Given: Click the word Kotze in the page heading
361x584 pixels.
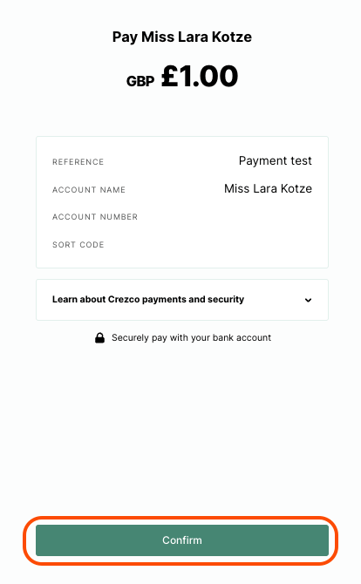Looking at the screenshot, I should click(x=232, y=37).
